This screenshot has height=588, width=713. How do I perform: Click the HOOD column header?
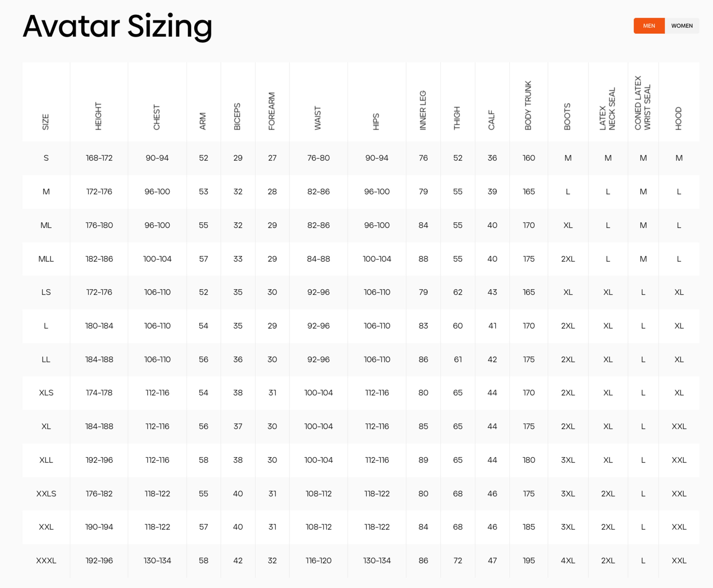tap(678, 119)
